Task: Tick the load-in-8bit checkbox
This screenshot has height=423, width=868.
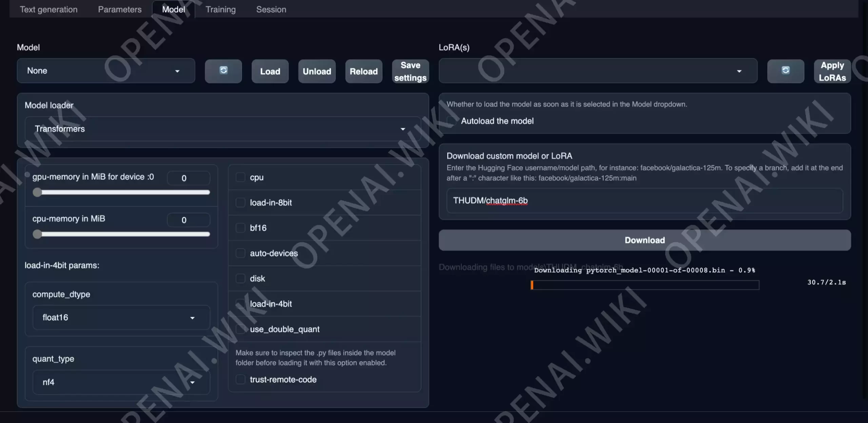Action: pos(240,203)
